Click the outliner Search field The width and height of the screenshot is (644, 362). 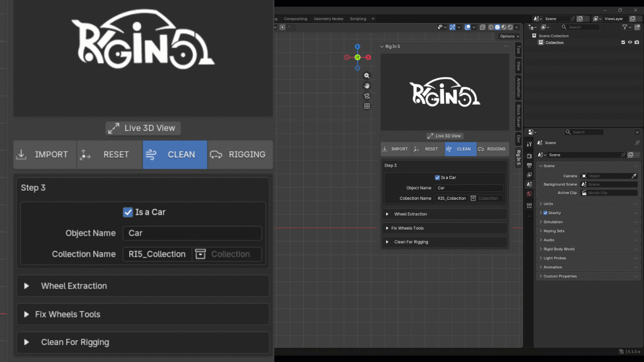[580, 27]
